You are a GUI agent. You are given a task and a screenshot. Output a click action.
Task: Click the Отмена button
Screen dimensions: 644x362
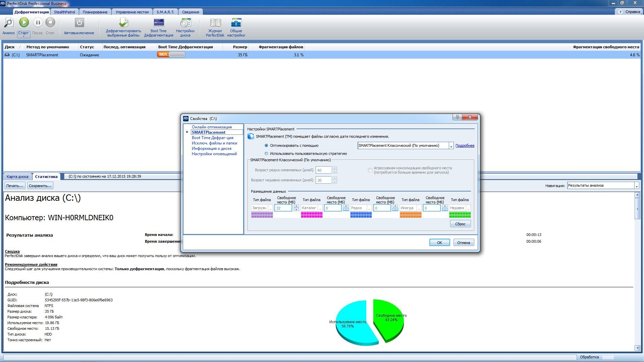tap(464, 243)
